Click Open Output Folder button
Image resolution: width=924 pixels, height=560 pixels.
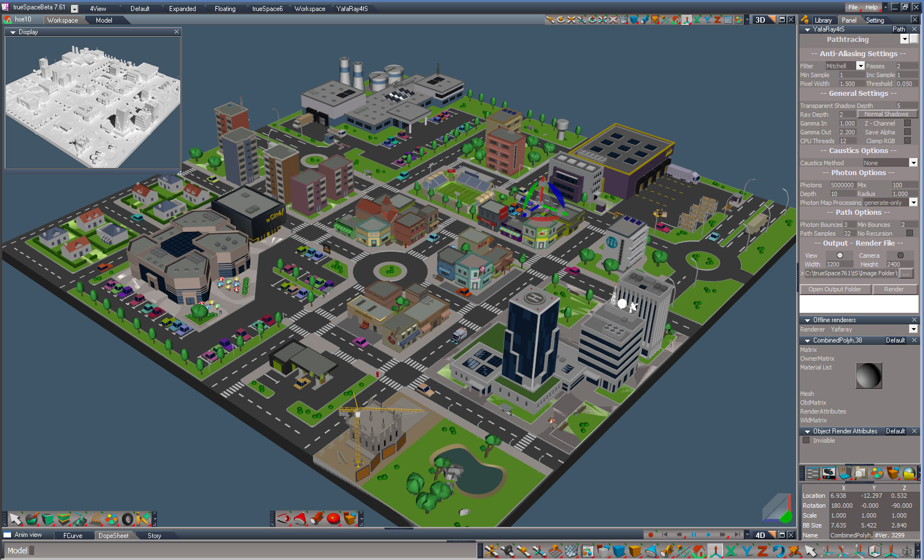[835, 289]
